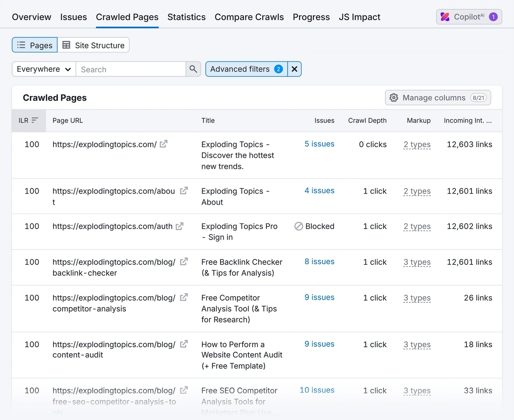Click the blog/backlink-checker URL text
Image resolution: width=514 pixels, height=420 pixels.
coord(114,267)
